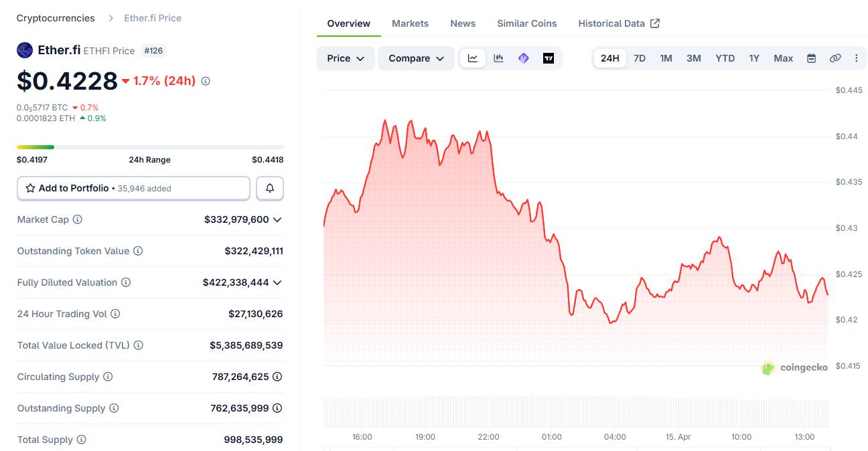868x451 pixels.
Task: Click the price alert bell icon
Action: coord(270,189)
